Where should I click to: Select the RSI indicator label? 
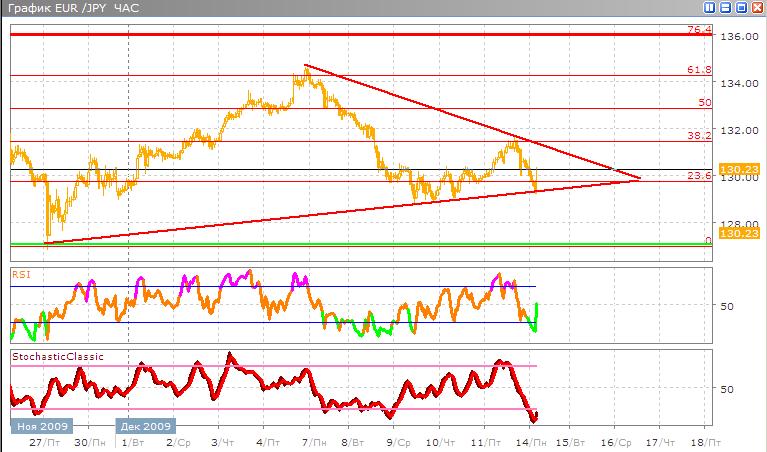click(x=21, y=273)
